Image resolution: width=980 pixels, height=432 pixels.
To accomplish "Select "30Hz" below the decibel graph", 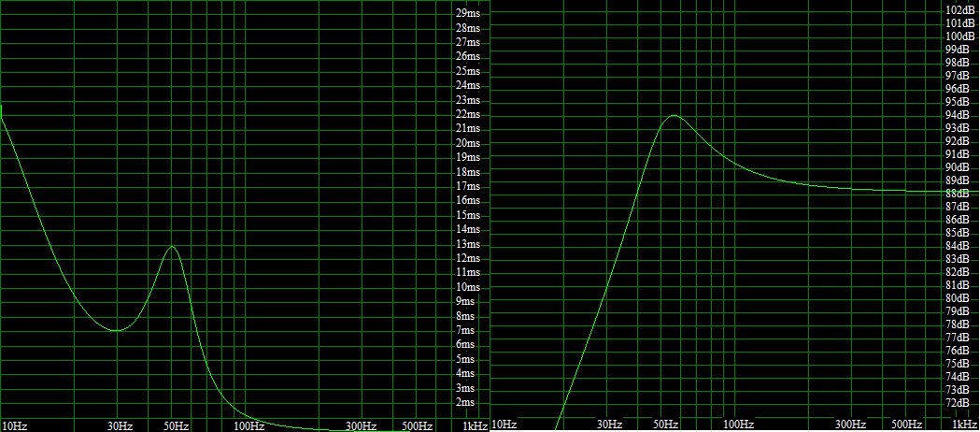I will pyautogui.click(x=609, y=425).
